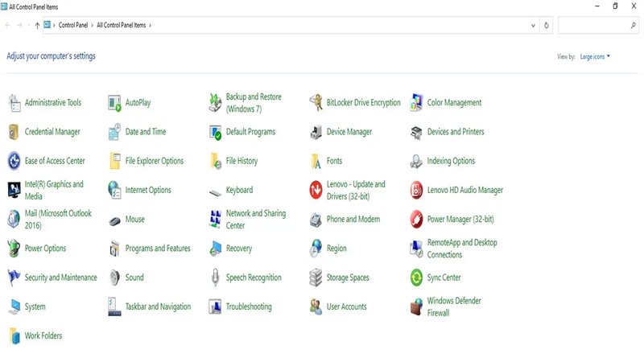This screenshot has height=362, width=644.
Task: Open the AutoPlay icon
Action: coord(114,103)
